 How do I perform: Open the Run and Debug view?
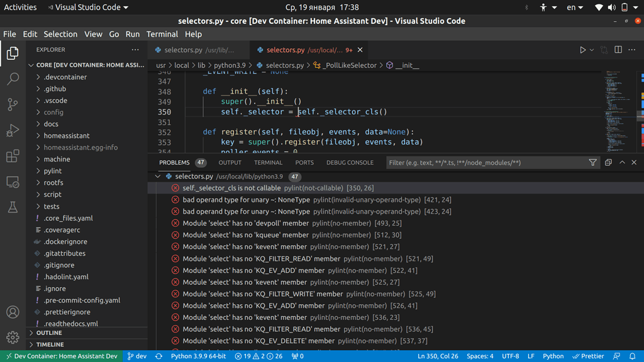tap(13, 130)
